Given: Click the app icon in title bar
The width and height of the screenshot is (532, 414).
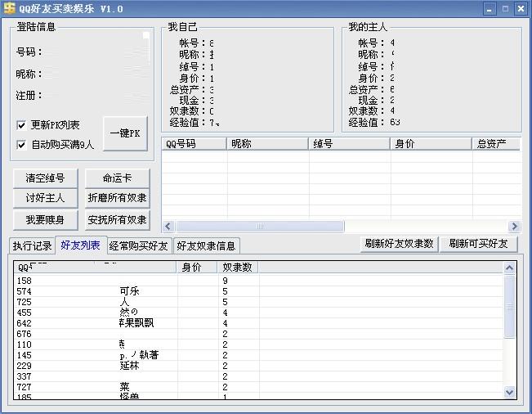Looking at the screenshot, I should point(9,8).
